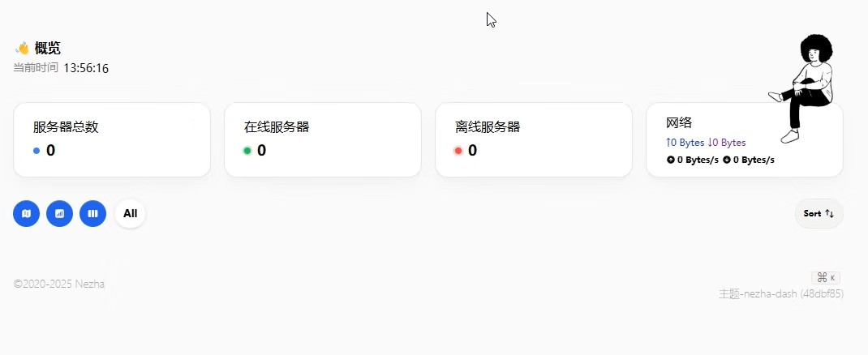Open the Sort dropdown
This screenshot has width=868, height=355.
(x=819, y=214)
